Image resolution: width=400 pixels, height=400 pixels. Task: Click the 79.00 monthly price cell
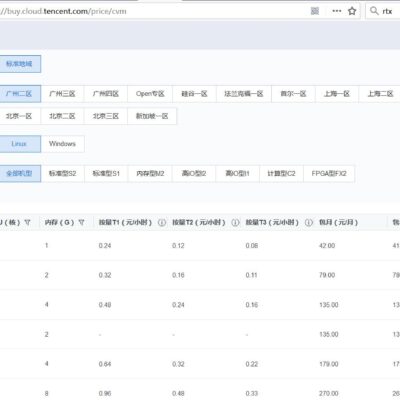point(327,275)
